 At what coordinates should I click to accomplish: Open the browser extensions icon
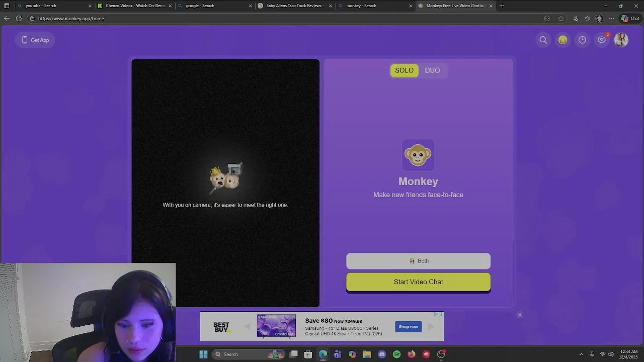point(576,19)
